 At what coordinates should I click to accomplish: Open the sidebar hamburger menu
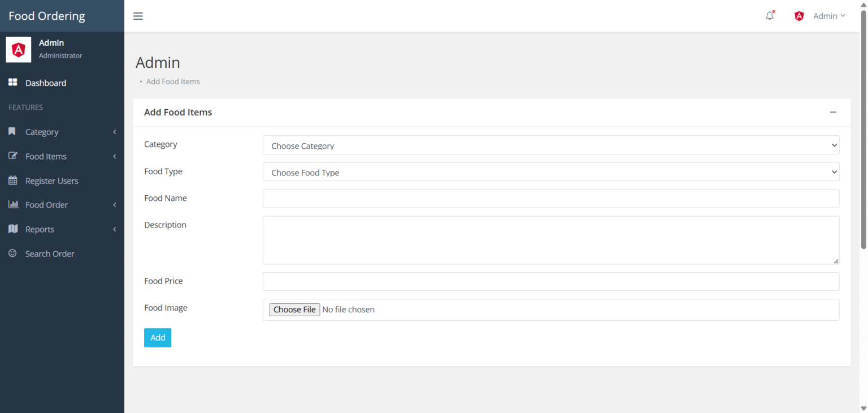pyautogui.click(x=138, y=16)
